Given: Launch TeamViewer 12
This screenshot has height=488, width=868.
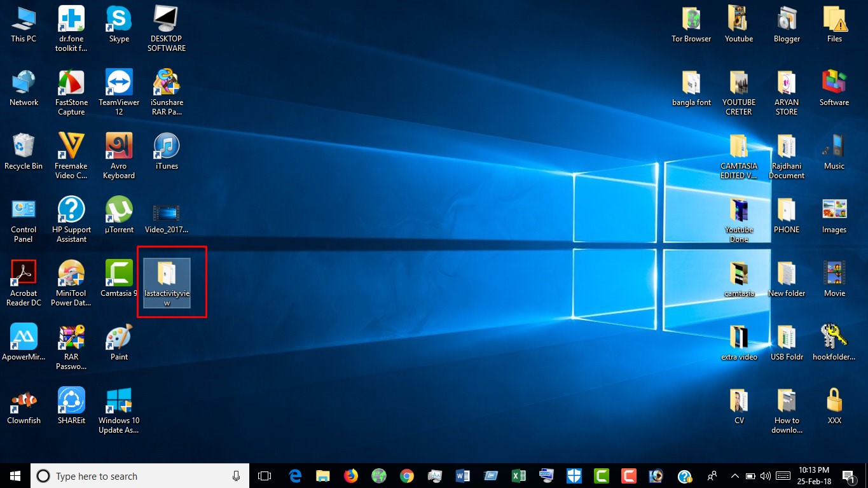Looking at the screenshot, I should click(118, 83).
